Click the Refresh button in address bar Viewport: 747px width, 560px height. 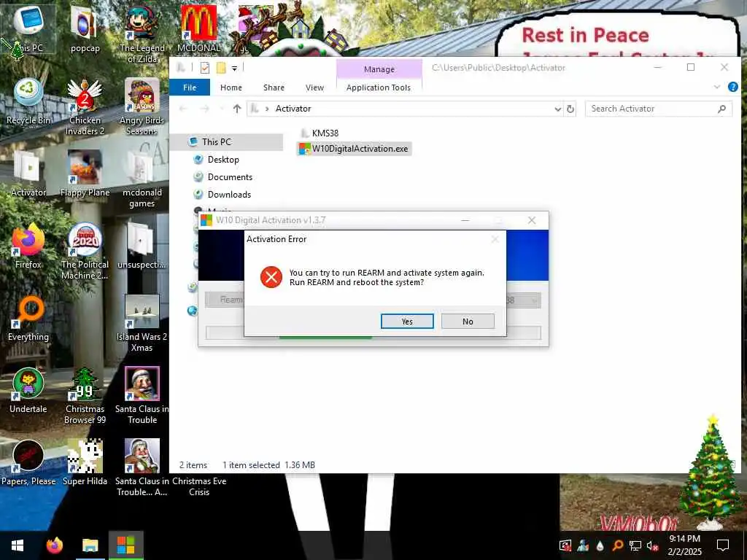pyautogui.click(x=570, y=109)
